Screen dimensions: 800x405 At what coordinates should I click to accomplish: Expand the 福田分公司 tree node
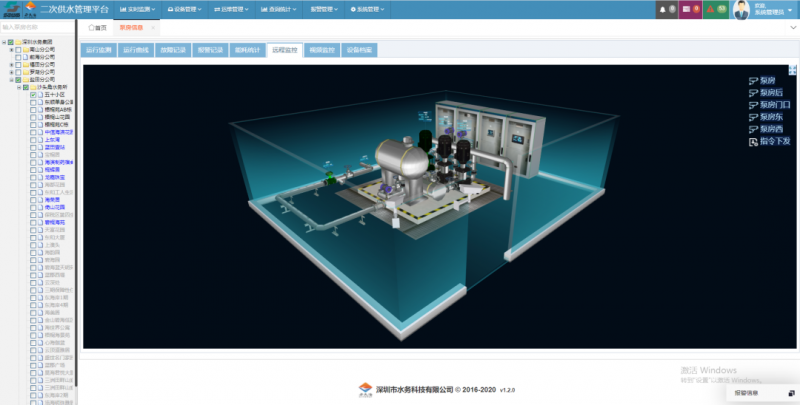[11, 65]
